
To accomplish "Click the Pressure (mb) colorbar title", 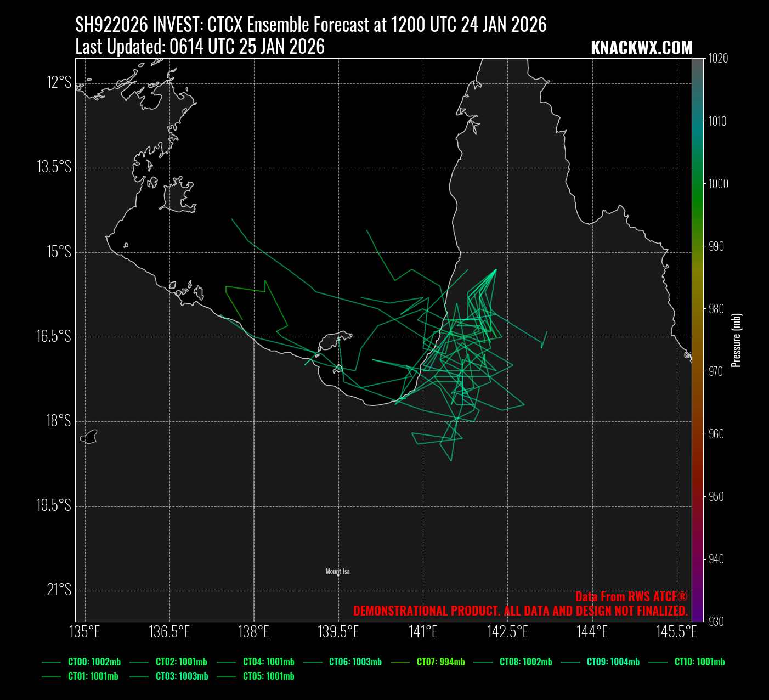I will (x=737, y=340).
